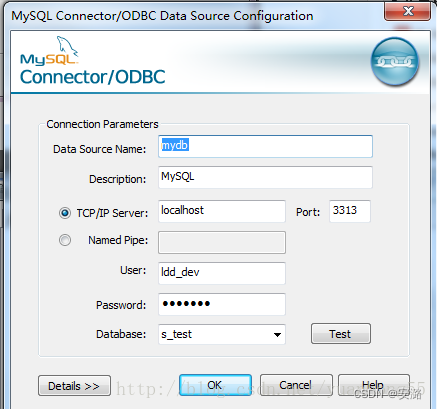The width and height of the screenshot is (437, 409).
Task: Click the Port field showing 3313
Action: (350, 211)
